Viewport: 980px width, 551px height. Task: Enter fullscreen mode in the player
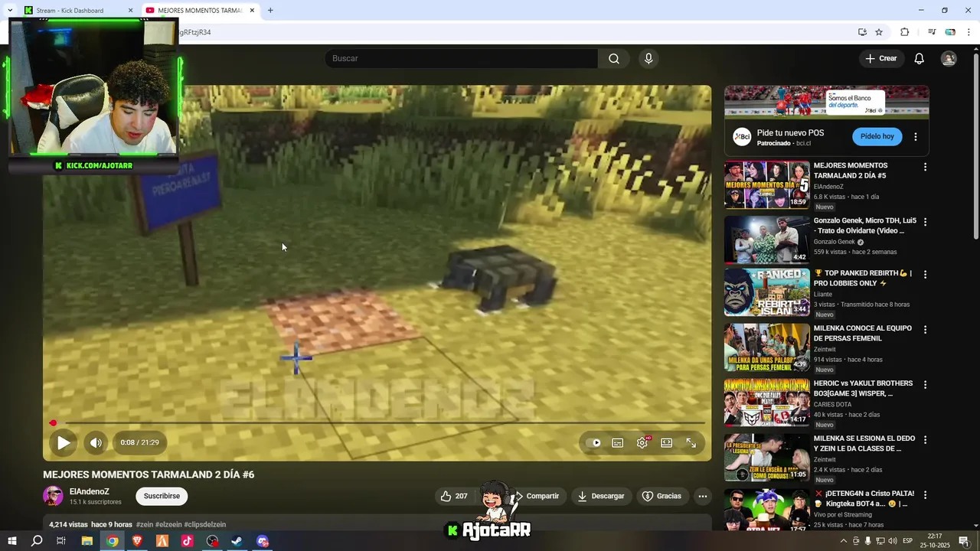pyautogui.click(x=691, y=442)
